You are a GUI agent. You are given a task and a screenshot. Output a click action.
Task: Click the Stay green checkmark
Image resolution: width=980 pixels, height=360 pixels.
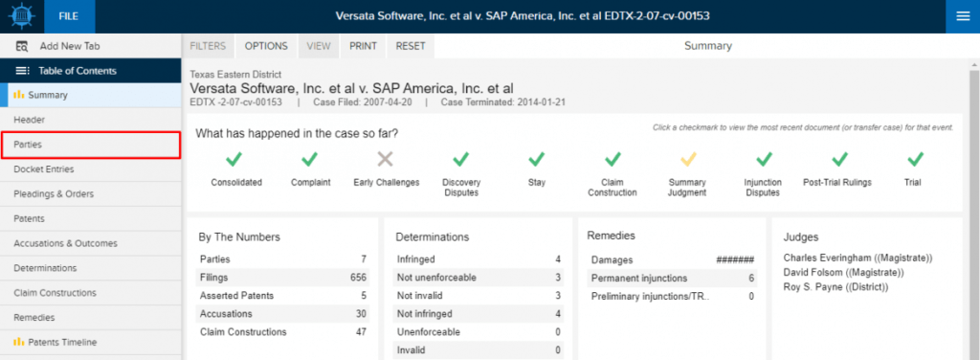tap(536, 159)
